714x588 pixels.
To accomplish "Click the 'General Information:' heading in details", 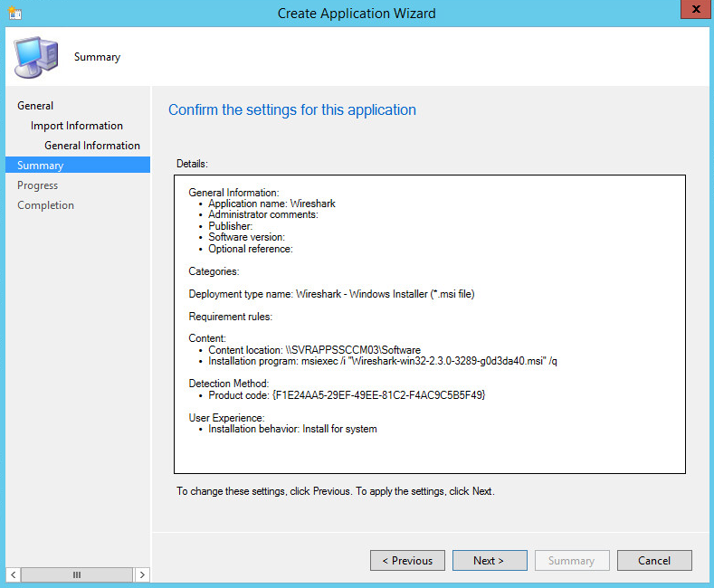I will pyautogui.click(x=234, y=193).
